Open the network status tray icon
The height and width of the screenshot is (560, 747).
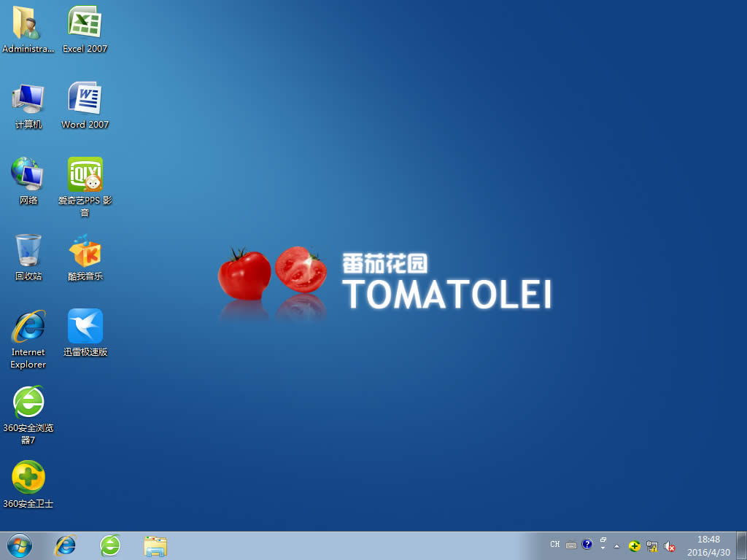click(x=652, y=545)
